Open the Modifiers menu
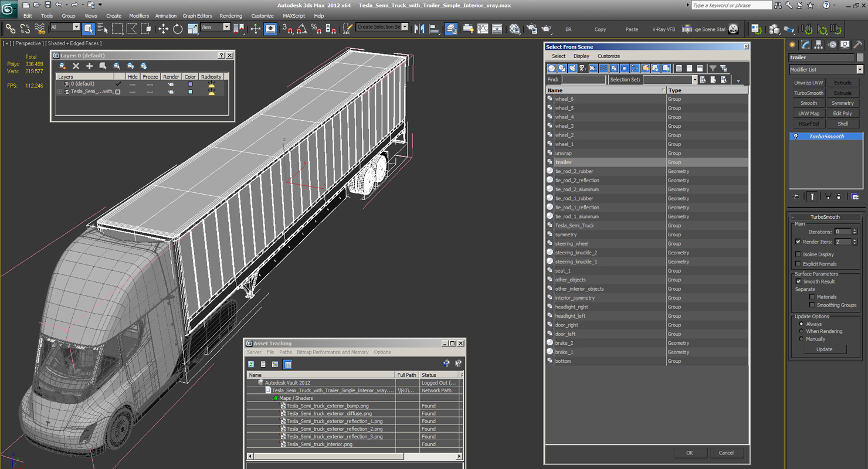The height and width of the screenshot is (469, 868). [139, 16]
